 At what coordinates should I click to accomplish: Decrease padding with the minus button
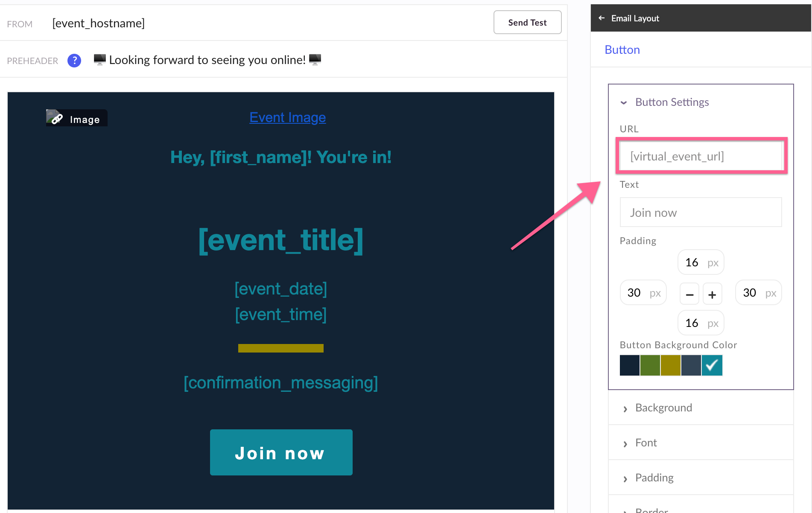point(689,294)
